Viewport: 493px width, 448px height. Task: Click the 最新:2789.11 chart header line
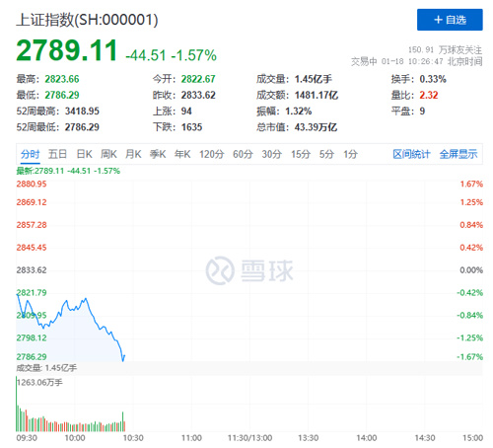click(68, 171)
